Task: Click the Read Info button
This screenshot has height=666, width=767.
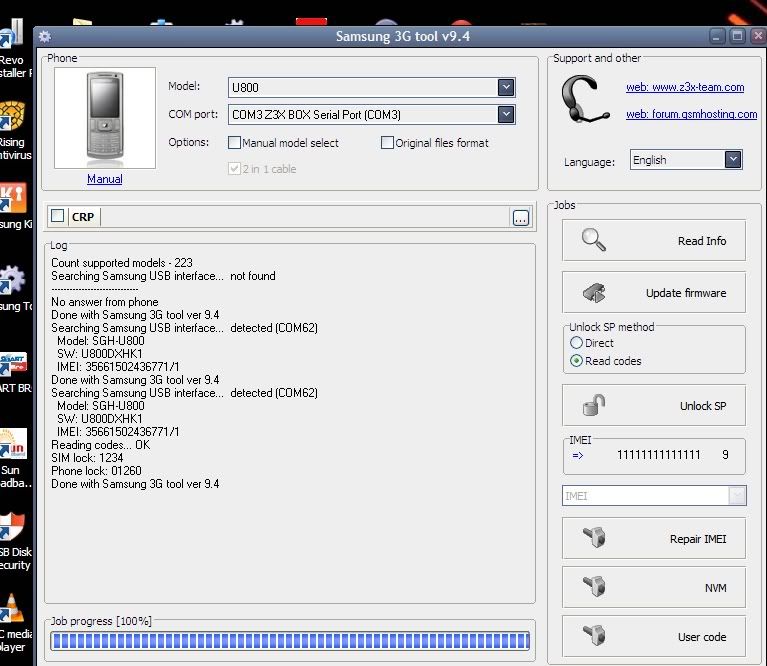Action: point(654,240)
